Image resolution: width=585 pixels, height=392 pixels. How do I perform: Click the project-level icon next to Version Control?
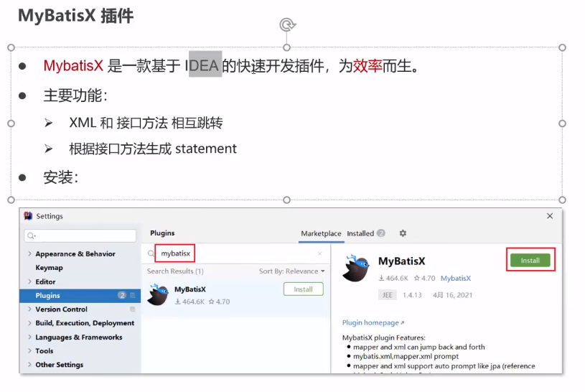132,309
